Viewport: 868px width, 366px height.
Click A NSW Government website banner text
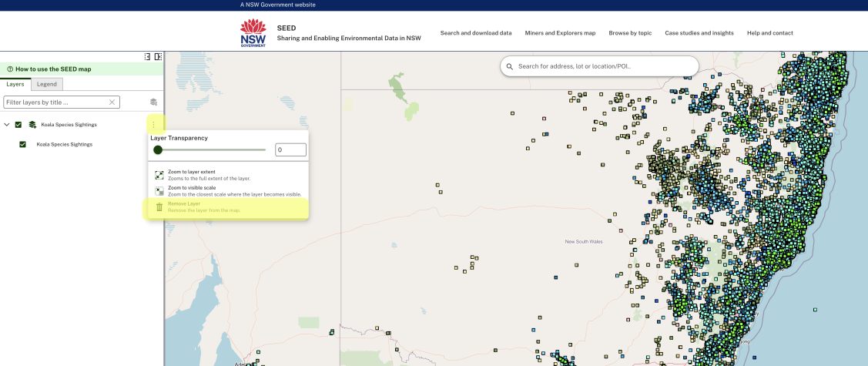pos(278,5)
